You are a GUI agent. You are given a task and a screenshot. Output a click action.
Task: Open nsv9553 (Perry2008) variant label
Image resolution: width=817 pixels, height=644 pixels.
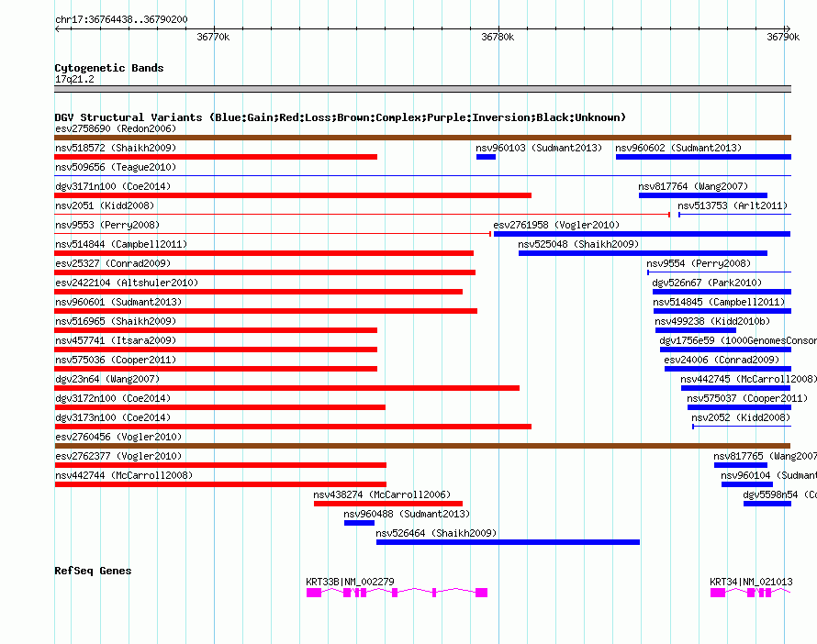coord(107,225)
